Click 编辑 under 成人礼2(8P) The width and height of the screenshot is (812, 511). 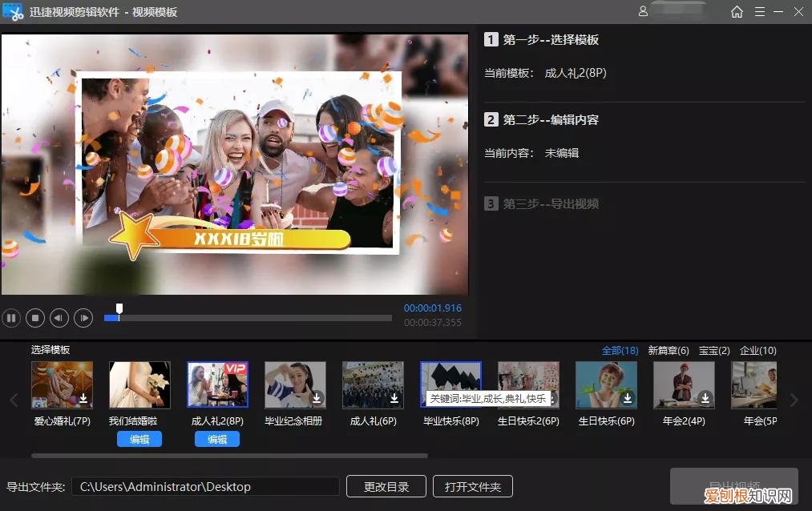tap(217, 439)
